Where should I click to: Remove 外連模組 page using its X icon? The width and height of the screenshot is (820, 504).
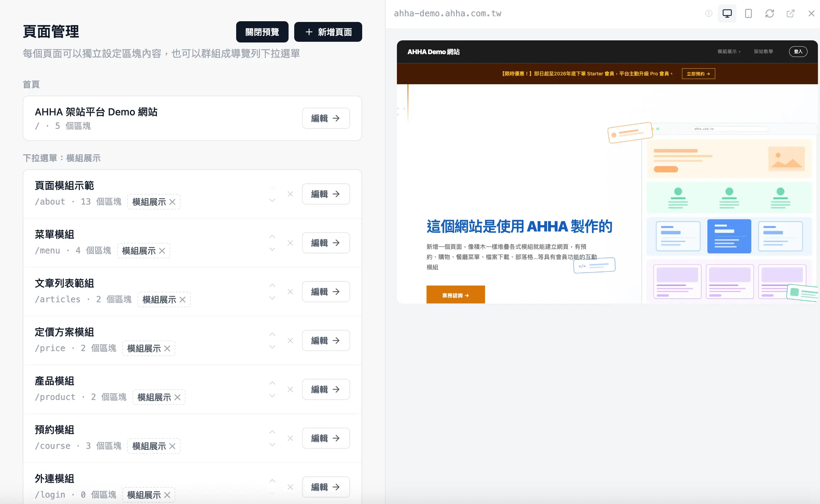(x=290, y=487)
